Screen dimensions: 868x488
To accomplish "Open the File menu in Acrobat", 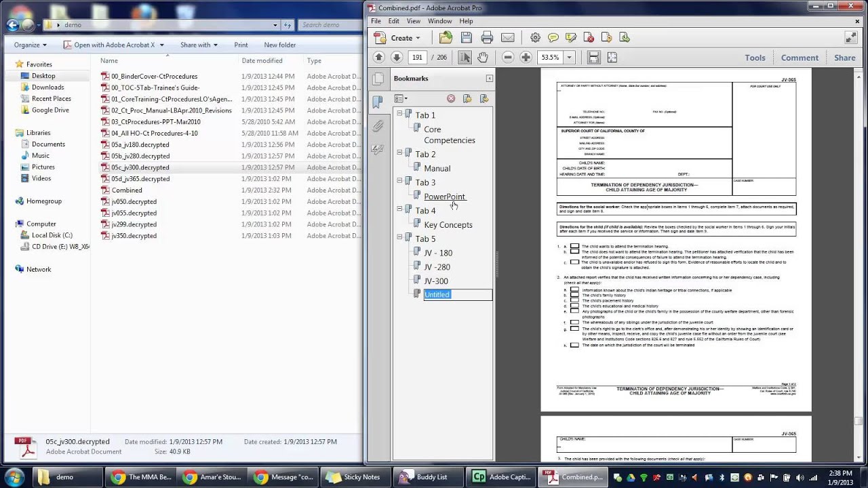I will [376, 21].
